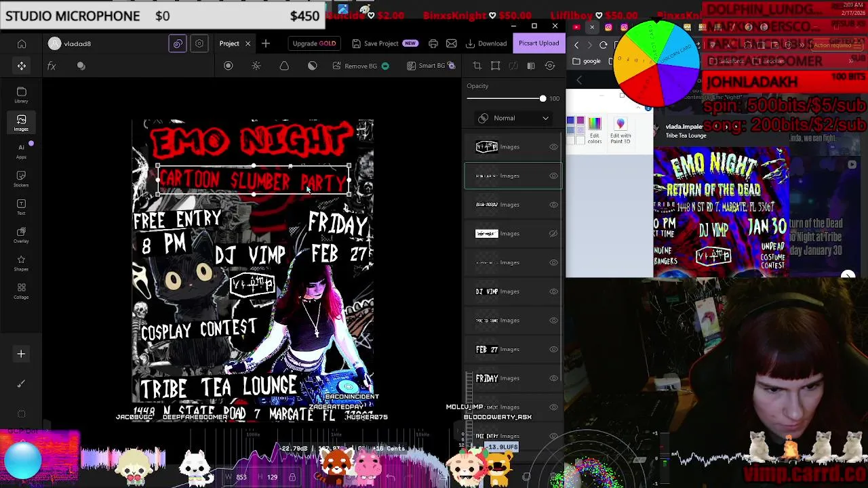
Task: Open the Overlay panel
Action: point(21,235)
